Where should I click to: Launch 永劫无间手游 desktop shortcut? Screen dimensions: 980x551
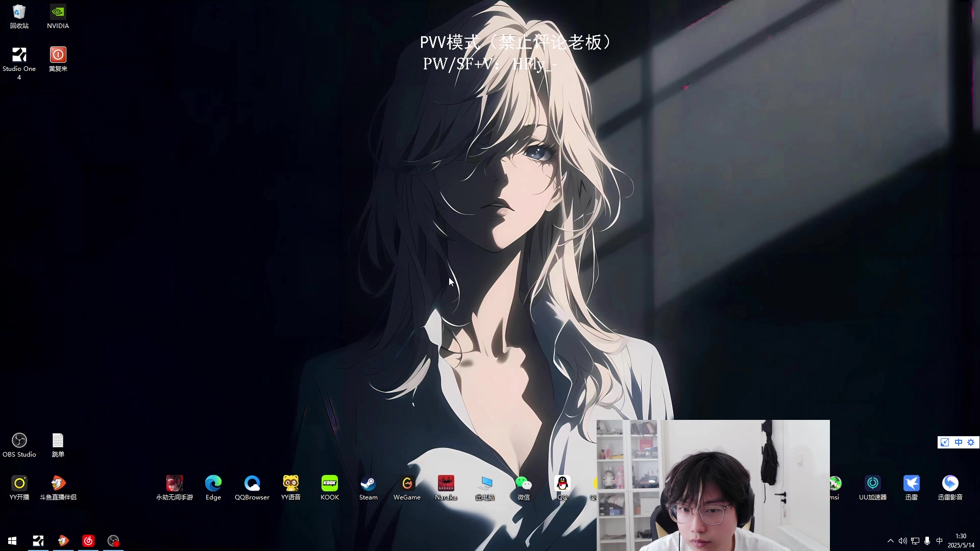click(175, 488)
